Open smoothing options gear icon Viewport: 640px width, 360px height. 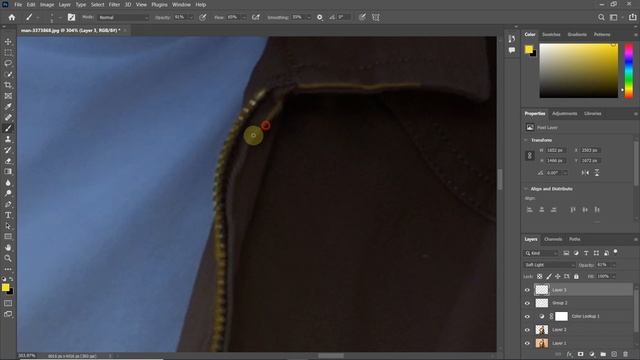pyautogui.click(x=320, y=17)
